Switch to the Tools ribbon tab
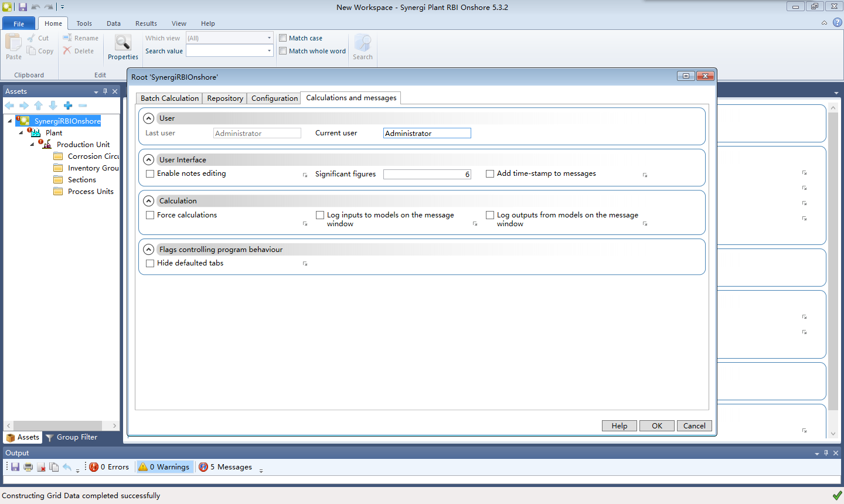This screenshot has width=844, height=504. (x=84, y=23)
